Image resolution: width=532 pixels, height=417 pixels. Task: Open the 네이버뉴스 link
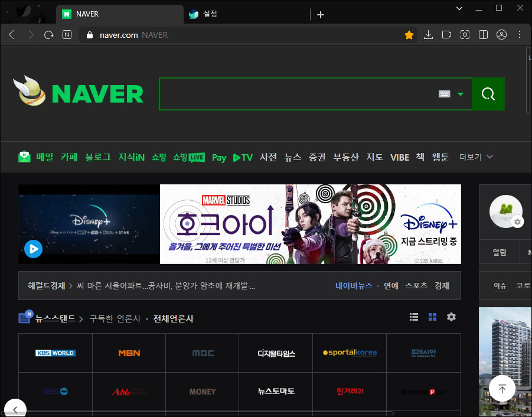coord(354,286)
